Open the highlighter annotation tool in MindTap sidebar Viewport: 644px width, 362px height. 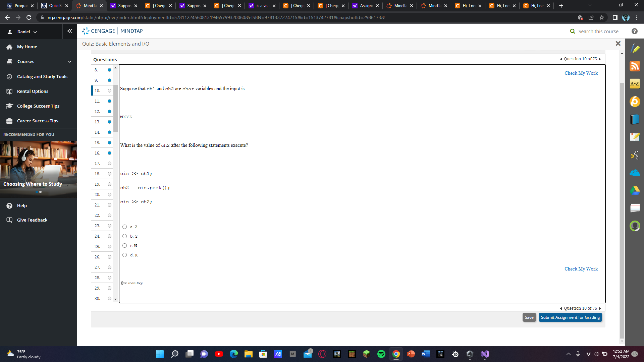pyautogui.click(x=635, y=48)
